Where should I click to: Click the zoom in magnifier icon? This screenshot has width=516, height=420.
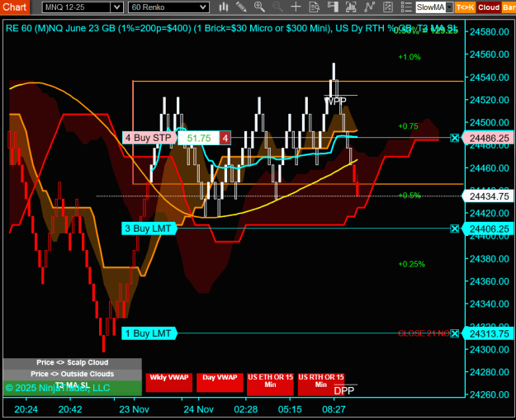[259, 7]
